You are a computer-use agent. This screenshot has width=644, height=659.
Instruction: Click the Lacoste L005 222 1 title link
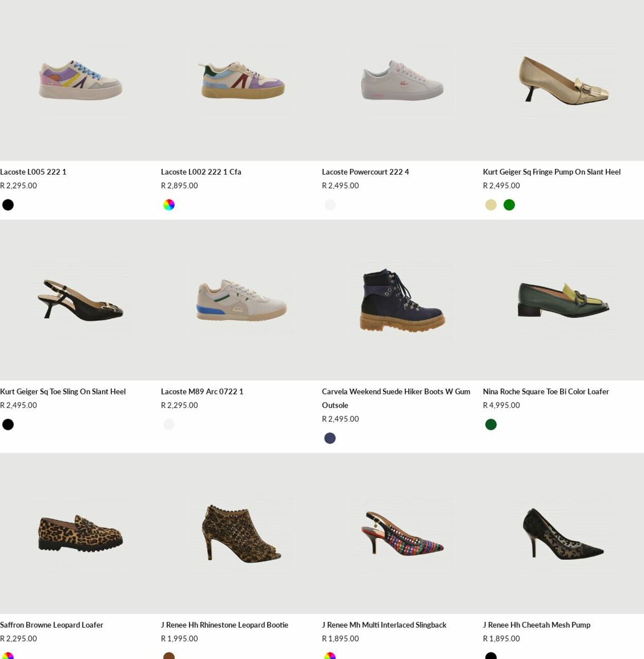click(x=33, y=172)
